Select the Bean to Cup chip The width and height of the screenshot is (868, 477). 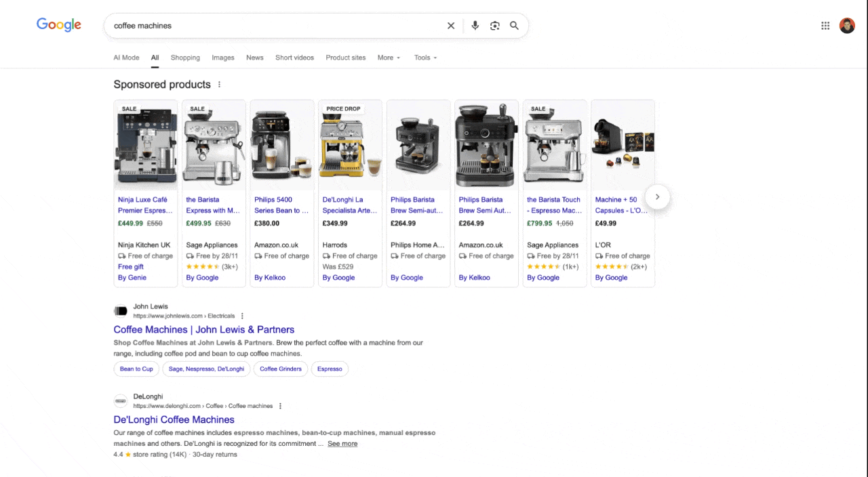[136, 369]
